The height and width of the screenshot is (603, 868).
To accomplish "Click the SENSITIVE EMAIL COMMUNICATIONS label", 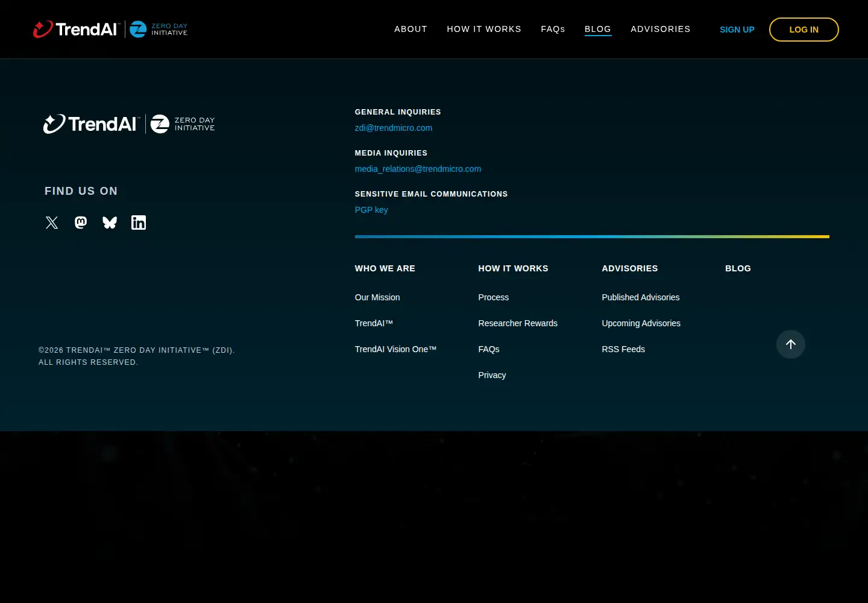I will 431,194.
